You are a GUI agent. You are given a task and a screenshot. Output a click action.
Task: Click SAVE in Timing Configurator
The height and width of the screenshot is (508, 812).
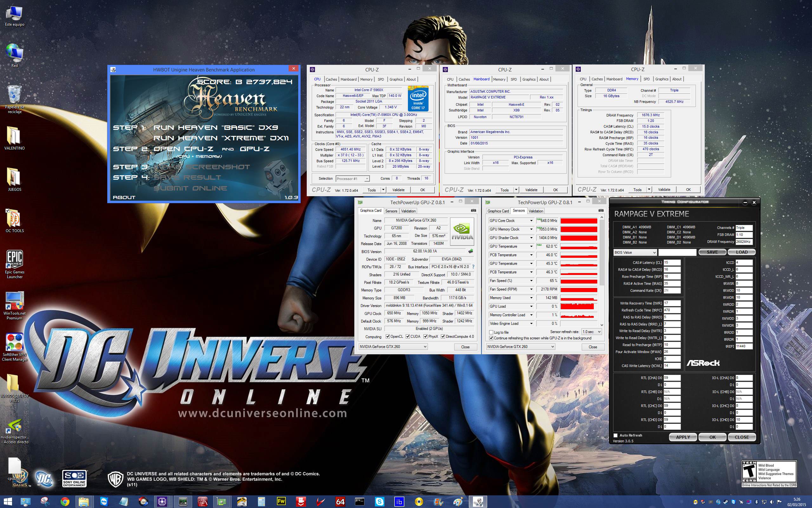(x=712, y=252)
